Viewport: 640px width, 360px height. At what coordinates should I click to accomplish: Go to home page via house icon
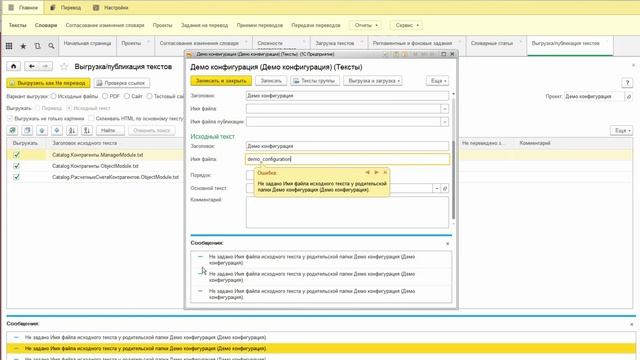coord(13,66)
